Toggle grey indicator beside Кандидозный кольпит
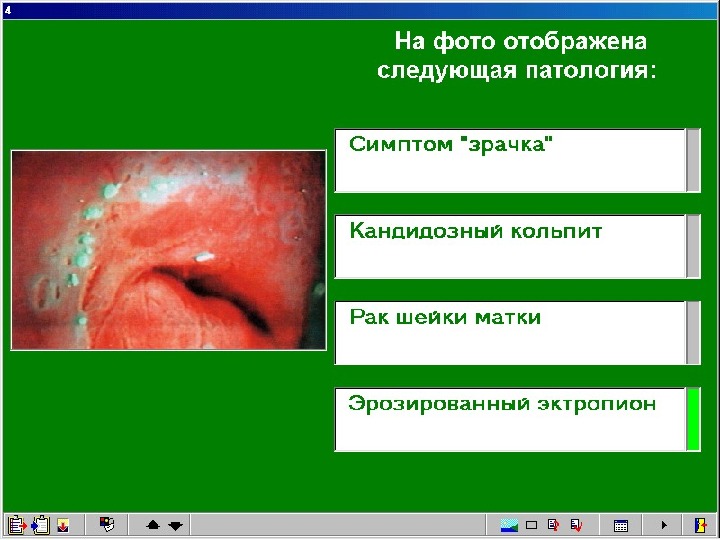 (x=693, y=247)
